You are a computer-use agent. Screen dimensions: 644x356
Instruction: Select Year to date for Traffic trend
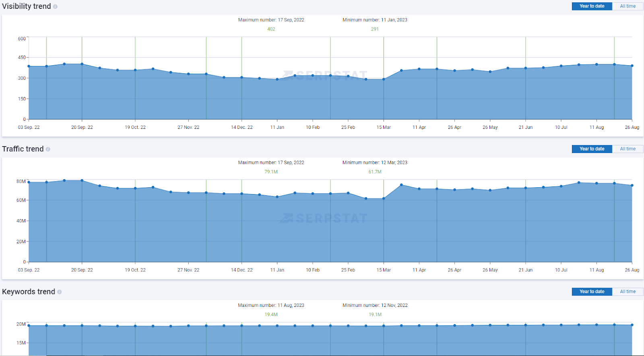[x=592, y=149]
